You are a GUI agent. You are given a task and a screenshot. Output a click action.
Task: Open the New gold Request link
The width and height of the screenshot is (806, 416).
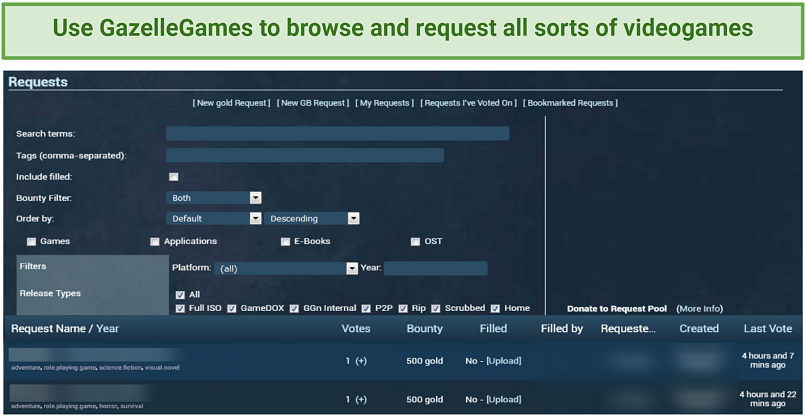(231, 103)
